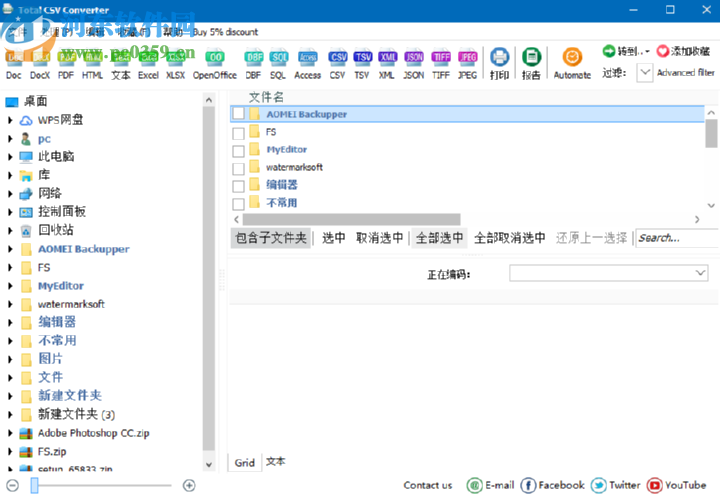Expand the 新建文件夹 (3) node
This screenshot has height=499, width=720.
pos(10,415)
